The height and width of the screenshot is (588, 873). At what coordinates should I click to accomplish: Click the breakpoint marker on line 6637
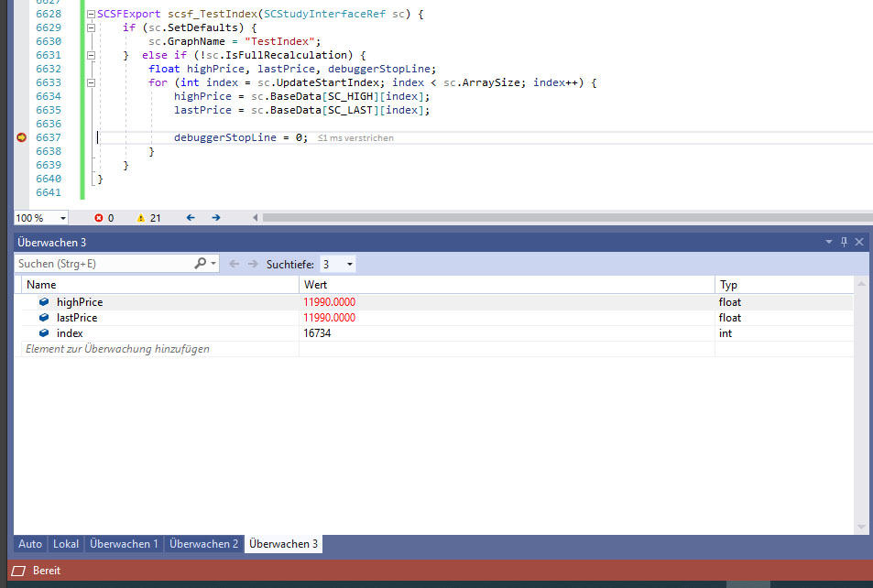[x=21, y=137]
